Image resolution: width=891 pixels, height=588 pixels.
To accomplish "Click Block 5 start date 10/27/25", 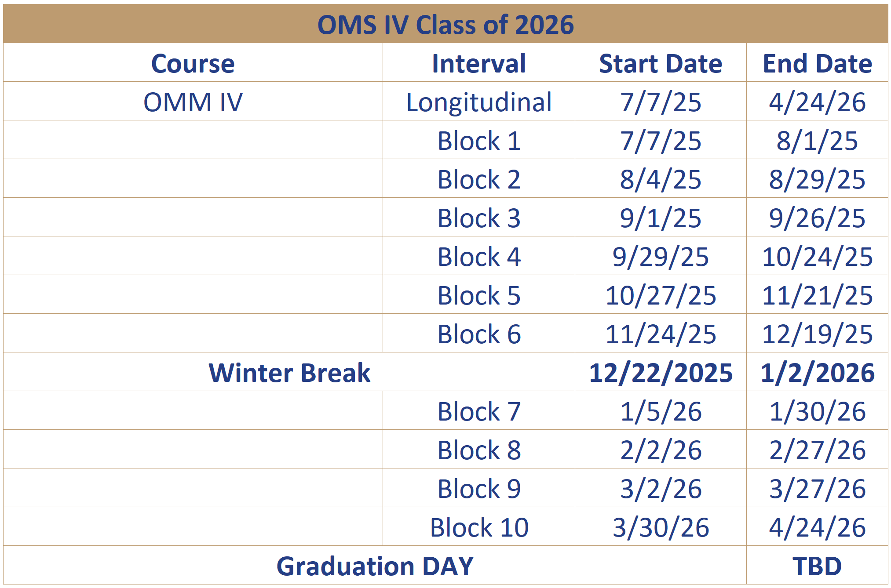I will click(x=661, y=295).
